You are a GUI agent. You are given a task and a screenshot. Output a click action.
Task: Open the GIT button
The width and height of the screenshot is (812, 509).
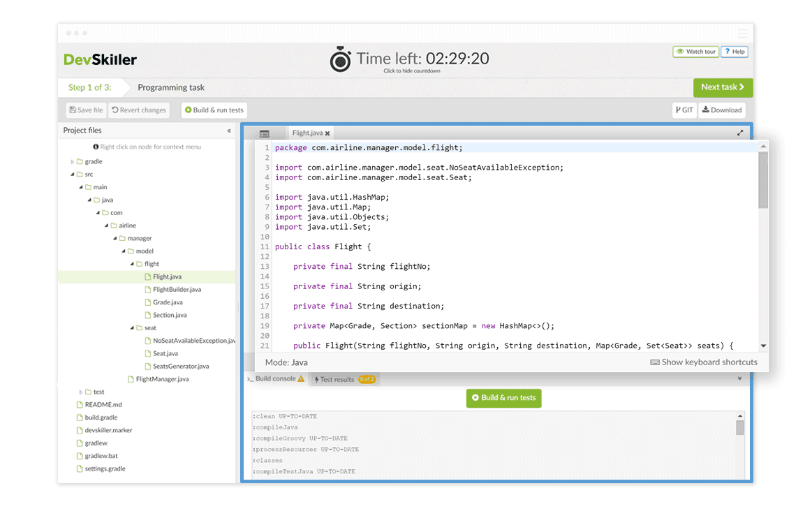pyautogui.click(x=684, y=110)
